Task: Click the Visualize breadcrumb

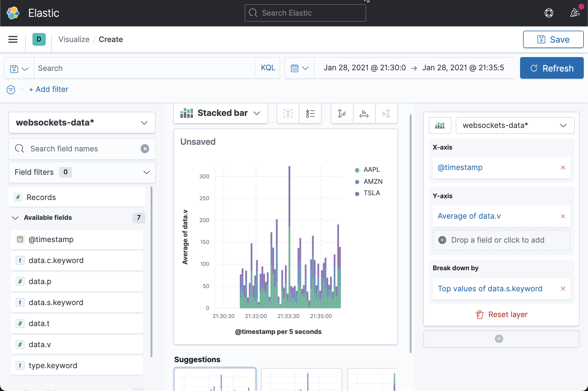Action: 74,39
